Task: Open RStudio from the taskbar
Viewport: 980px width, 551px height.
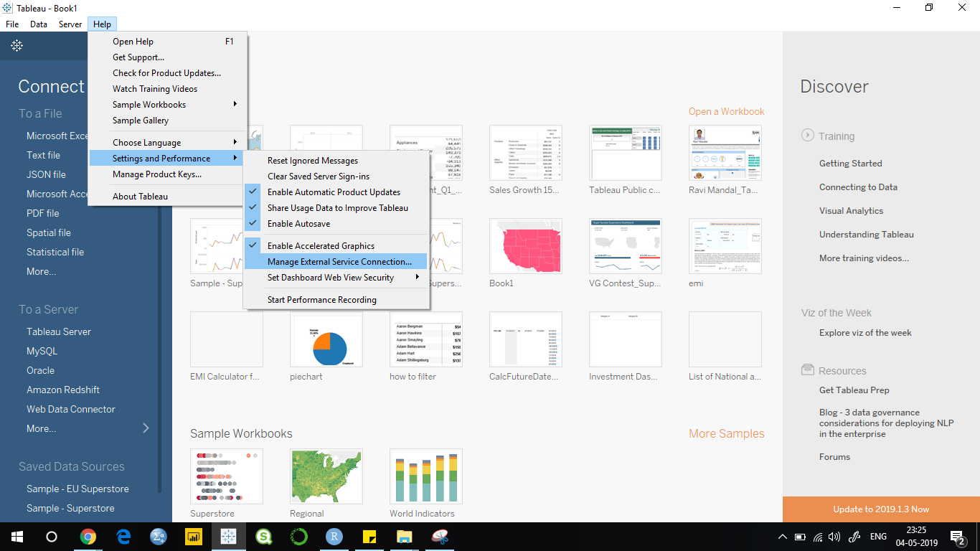Action: pyautogui.click(x=334, y=536)
